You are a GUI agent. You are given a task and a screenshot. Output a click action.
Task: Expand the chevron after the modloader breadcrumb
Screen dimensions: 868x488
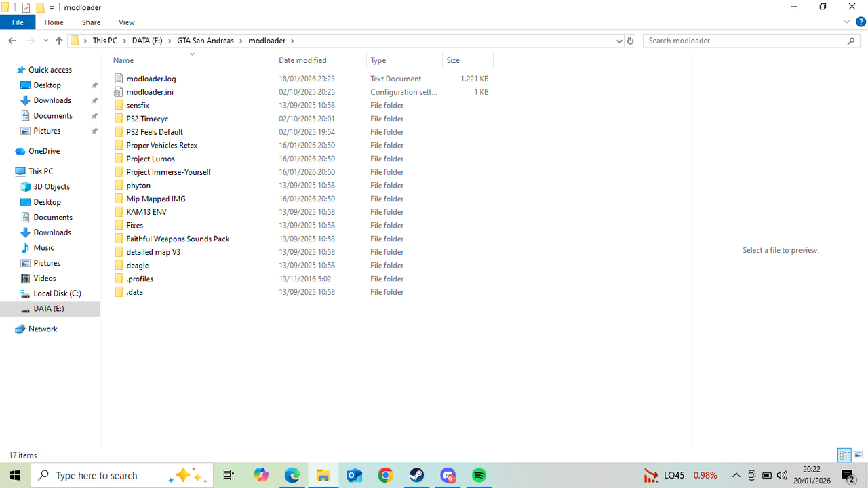pos(292,41)
